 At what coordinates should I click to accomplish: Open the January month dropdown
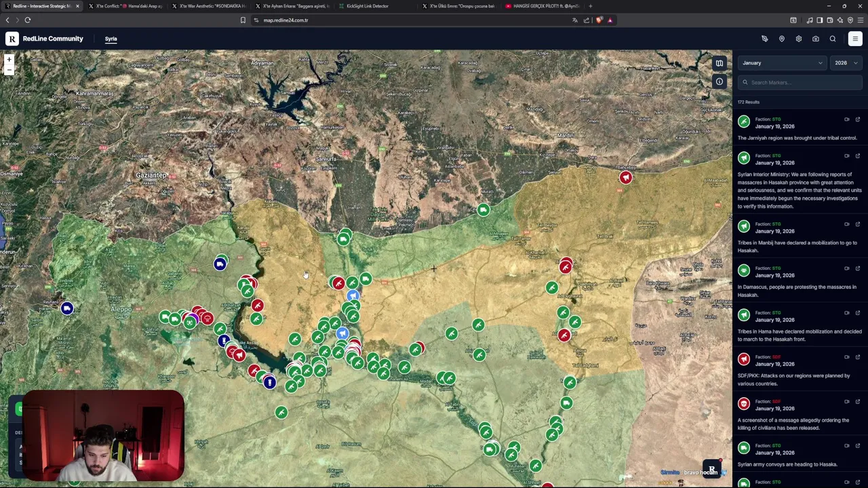tap(782, 63)
